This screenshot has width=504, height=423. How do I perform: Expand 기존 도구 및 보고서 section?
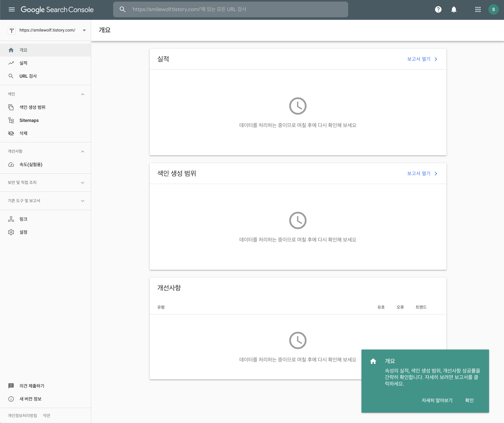[82, 201]
